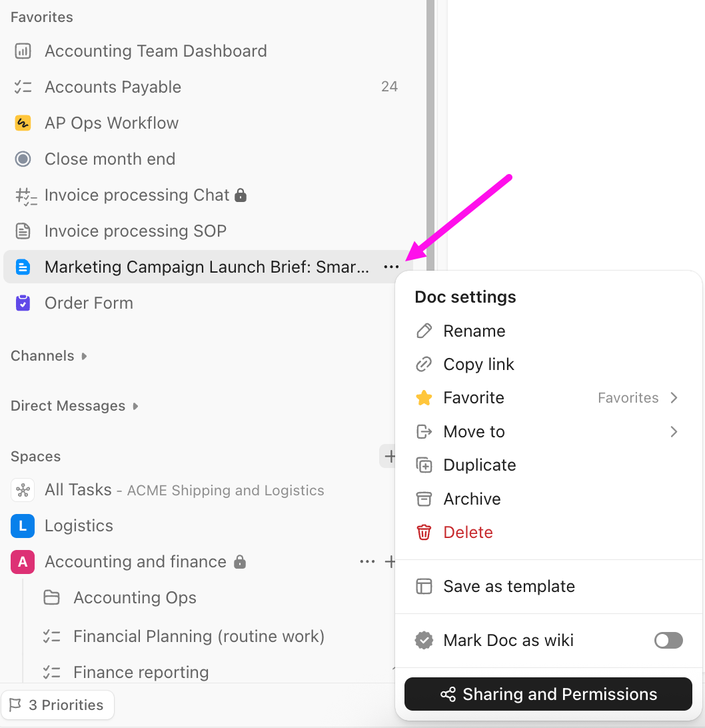The height and width of the screenshot is (728, 705).
Task: Click the Logistics space icon
Action: coord(22,525)
